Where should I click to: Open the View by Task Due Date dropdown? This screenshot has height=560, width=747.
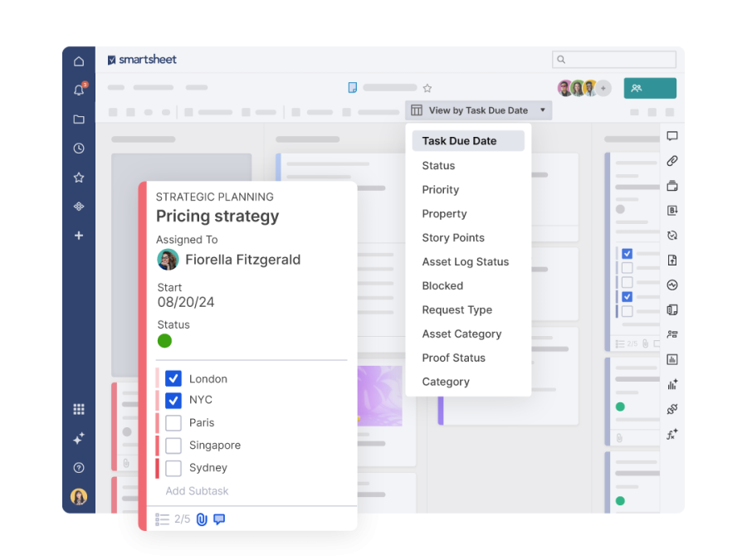478,110
